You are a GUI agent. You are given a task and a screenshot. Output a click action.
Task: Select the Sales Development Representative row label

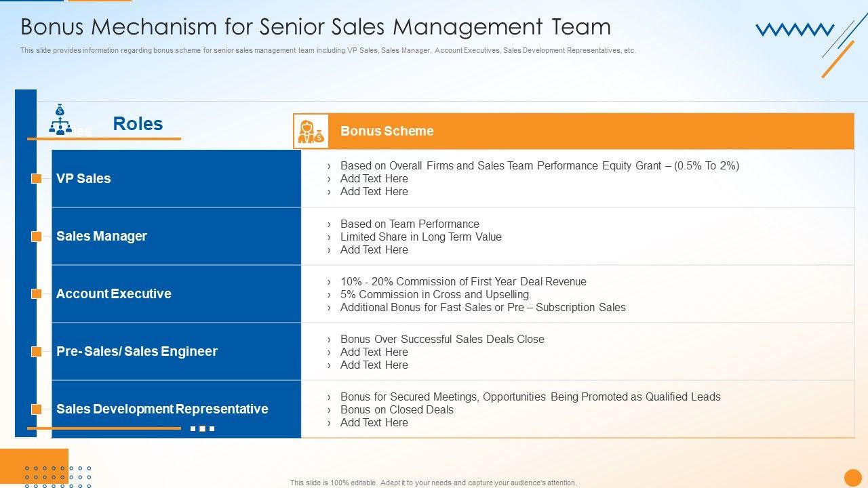[162, 409]
